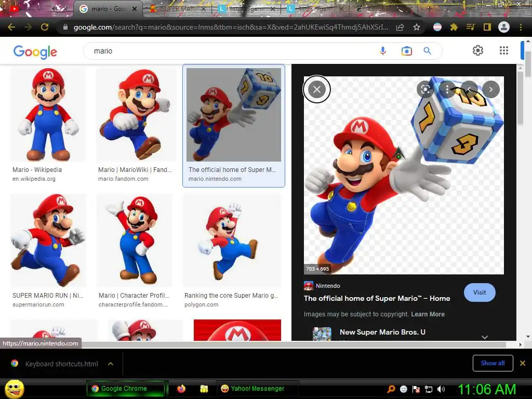Open Mario Character Profile image result
This screenshot has height=399, width=532.
click(135, 241)
